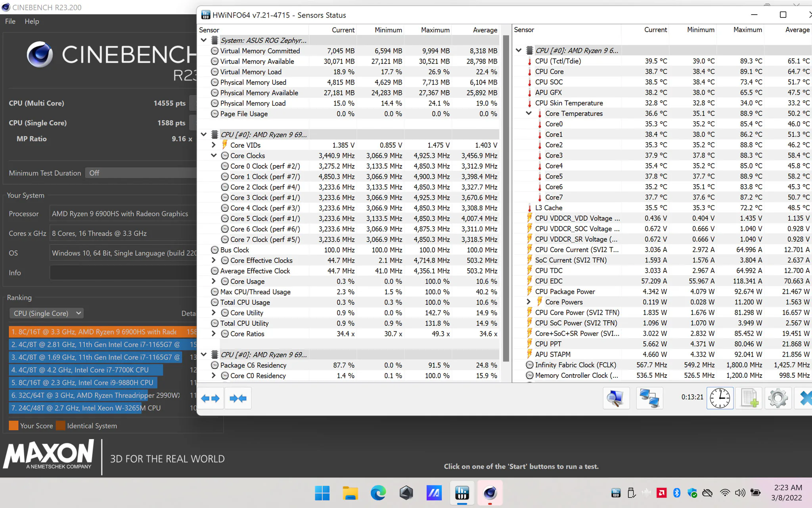
Task: Open HWiNFO sensor settings gear icon
Action: click(x=778, y=398)
